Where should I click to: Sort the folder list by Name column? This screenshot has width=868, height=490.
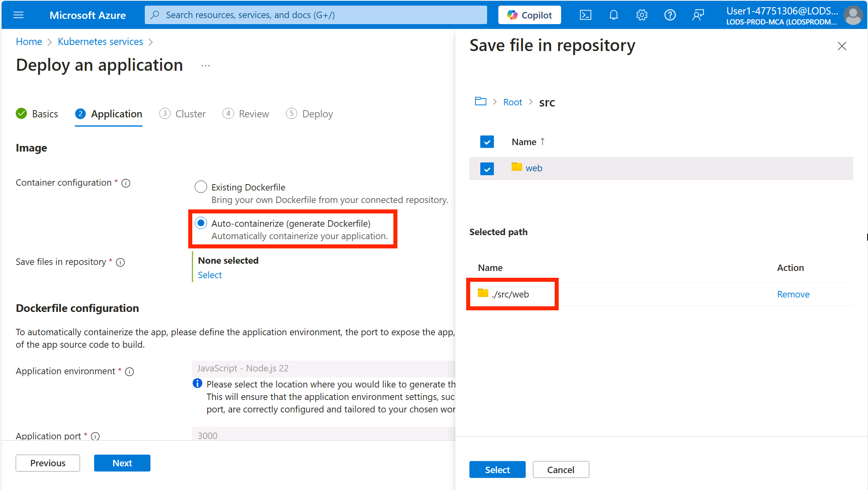tap(528, 142)
